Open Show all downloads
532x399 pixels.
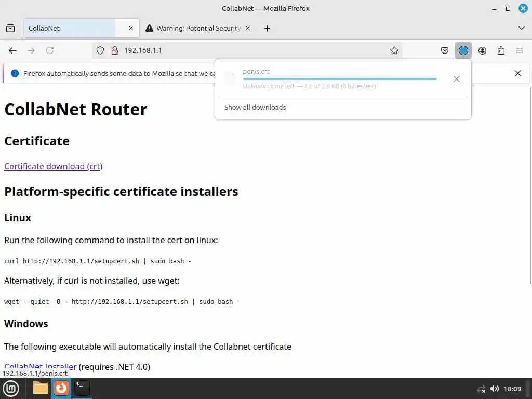point(255,107)
